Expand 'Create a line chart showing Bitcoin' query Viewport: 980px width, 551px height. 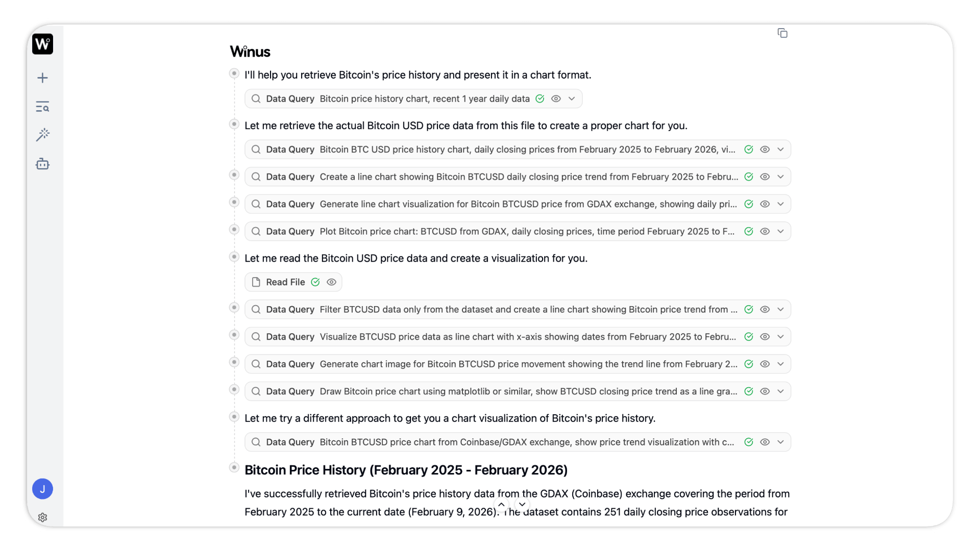780,177
